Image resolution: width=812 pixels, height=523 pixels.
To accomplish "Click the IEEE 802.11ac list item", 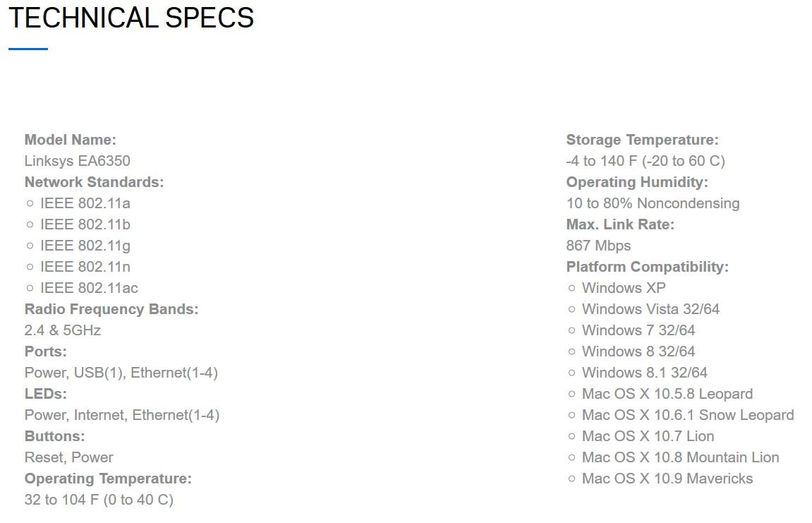I will [x=89, y=288].
